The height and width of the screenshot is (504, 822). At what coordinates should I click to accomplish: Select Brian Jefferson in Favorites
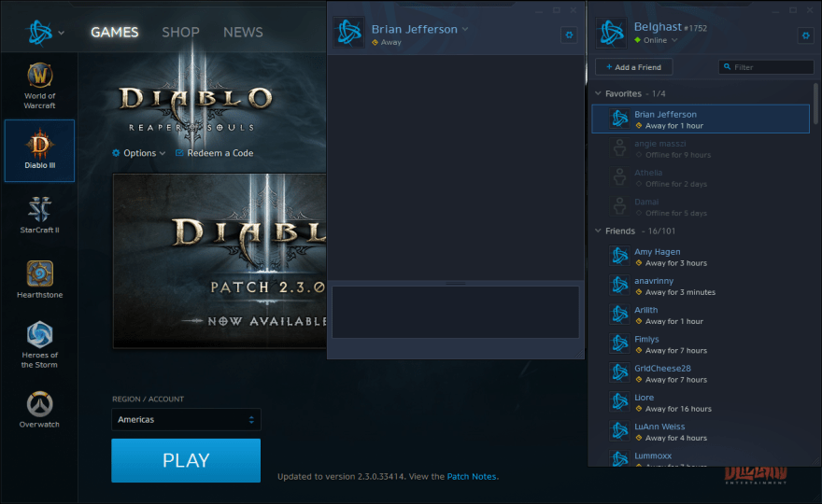pyautogui.click(x=701, y=119)
